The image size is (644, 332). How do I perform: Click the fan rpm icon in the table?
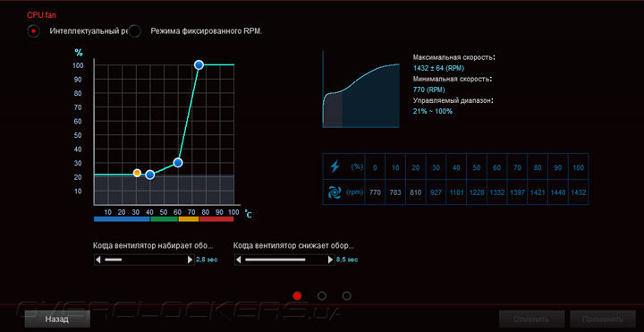click(x=335, y=192)
